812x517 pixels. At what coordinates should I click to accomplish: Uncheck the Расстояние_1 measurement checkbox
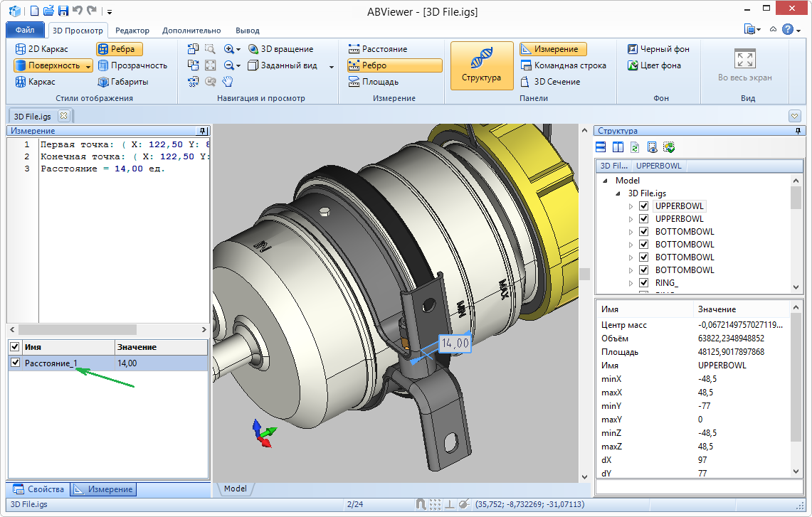pyautogui.click(x=15, y=363)
